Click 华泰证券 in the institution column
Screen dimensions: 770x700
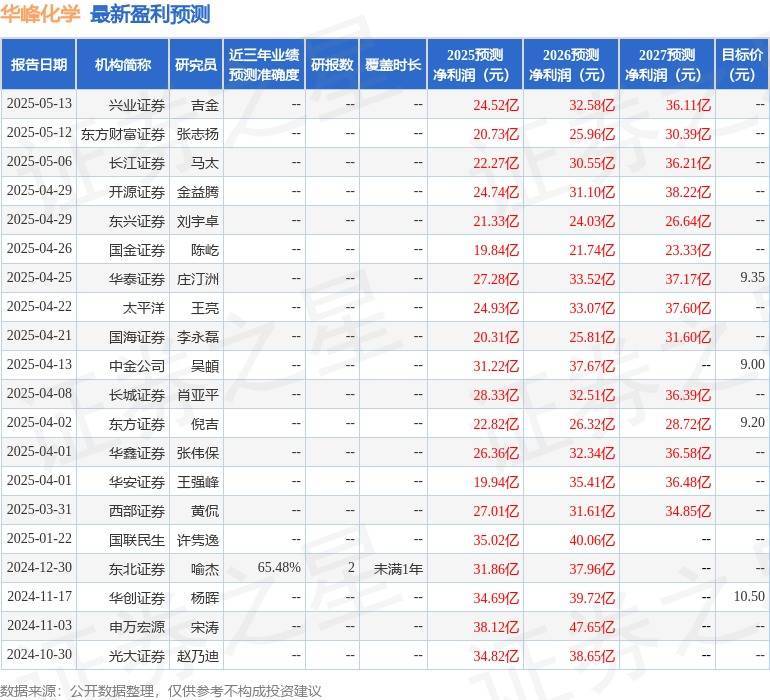point(137,278)
